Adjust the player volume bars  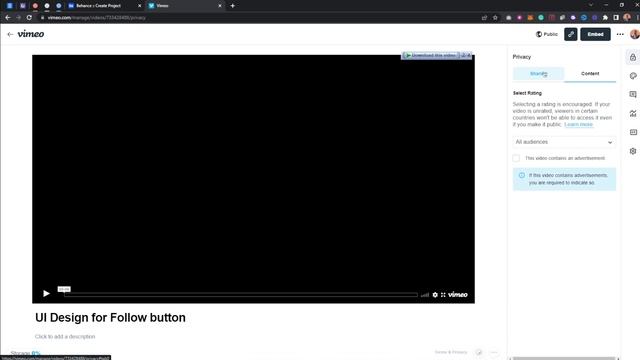point(425,295)
